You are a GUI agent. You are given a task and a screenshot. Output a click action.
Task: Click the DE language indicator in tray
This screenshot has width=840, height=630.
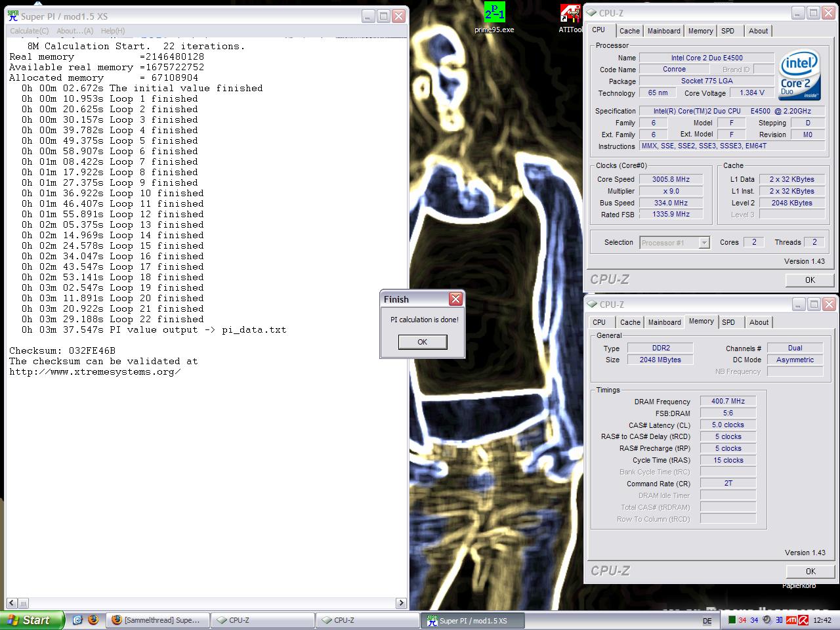click(707, 620)
